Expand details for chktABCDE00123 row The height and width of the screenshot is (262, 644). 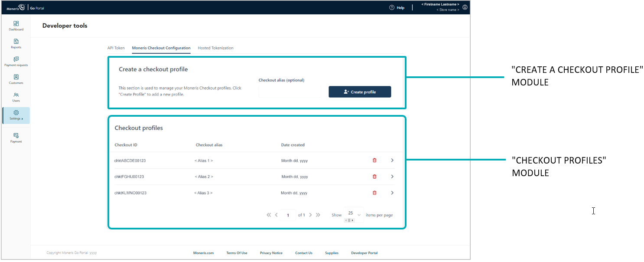coord(392,160)
